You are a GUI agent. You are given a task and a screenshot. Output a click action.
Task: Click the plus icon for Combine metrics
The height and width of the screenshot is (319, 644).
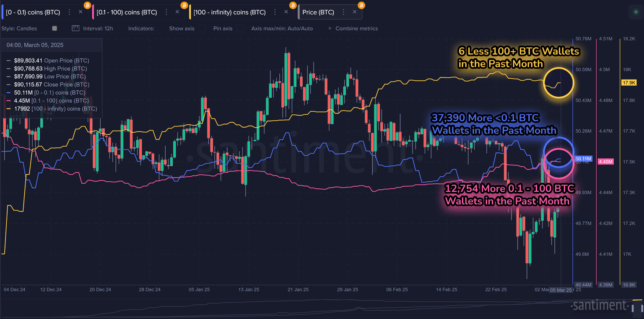point(330,28)
